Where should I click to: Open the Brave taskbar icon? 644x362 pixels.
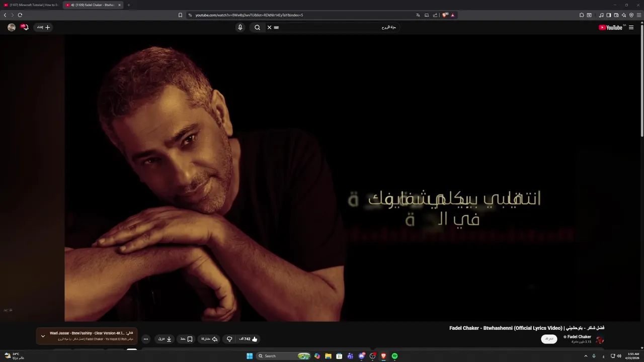point(383,356)
